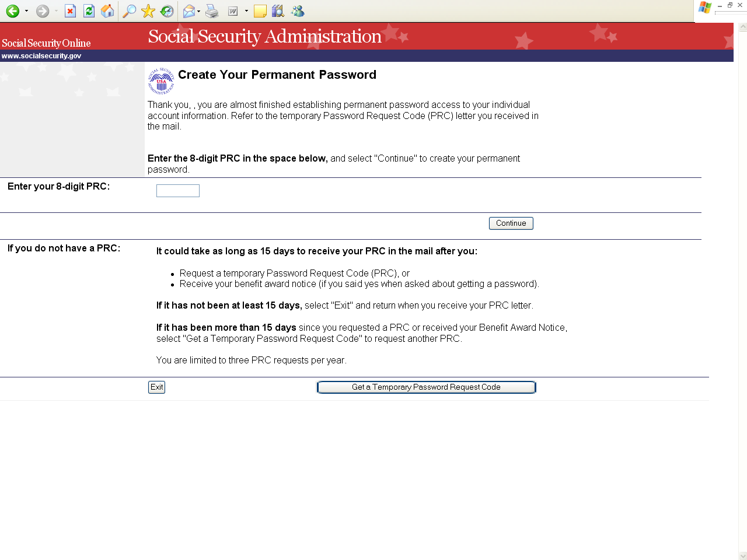Click inside the 8-digit PRC input box
Screen dimensions: 747x560
click(178, 191)
